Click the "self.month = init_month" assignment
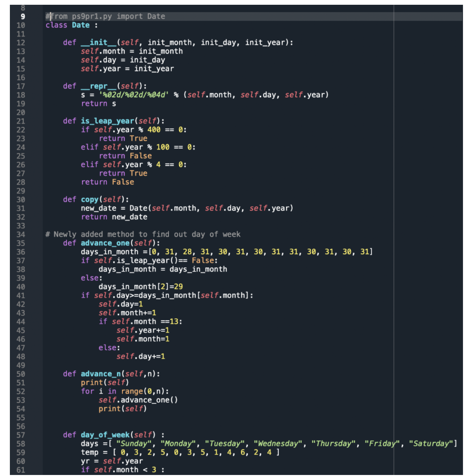464x476 pixels. (x=132, y=51)
